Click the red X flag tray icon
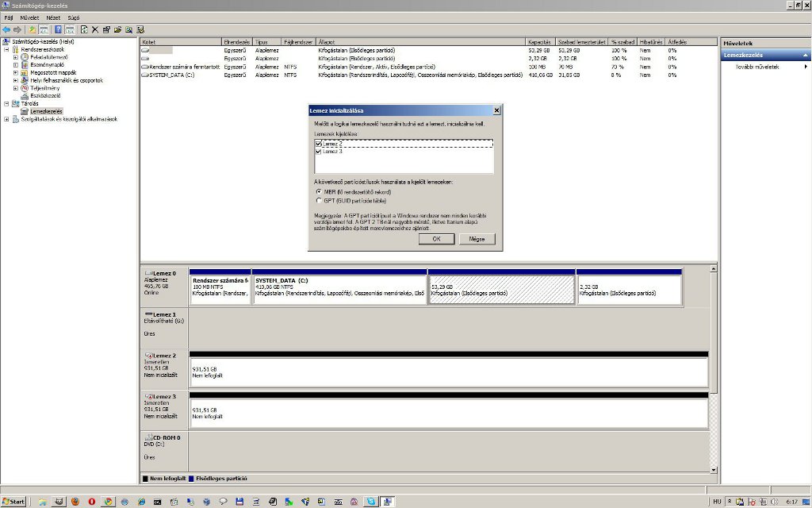 click(752, 502)
